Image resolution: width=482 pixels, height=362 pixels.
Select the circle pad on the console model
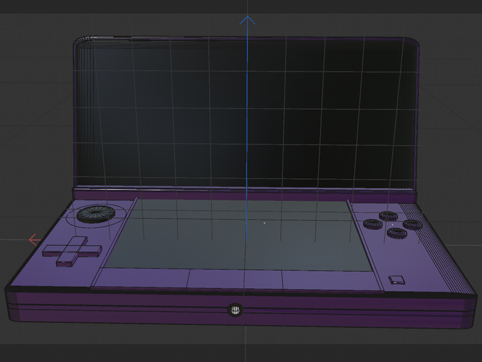click(x=96, y=214)
